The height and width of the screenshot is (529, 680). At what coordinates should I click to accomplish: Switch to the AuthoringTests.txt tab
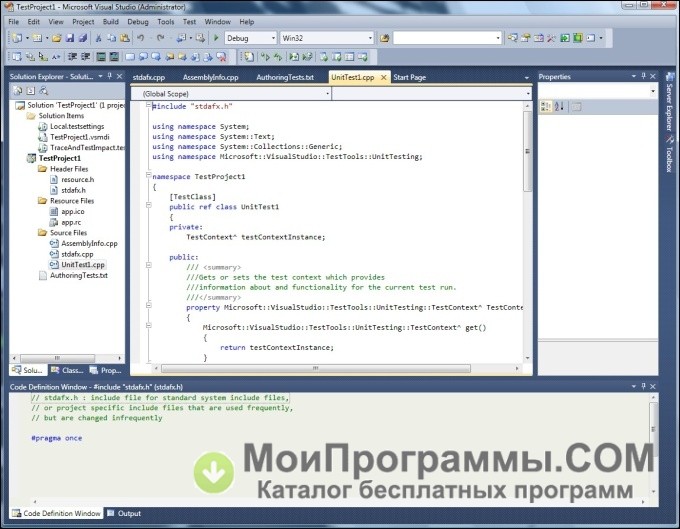[285, 77]
